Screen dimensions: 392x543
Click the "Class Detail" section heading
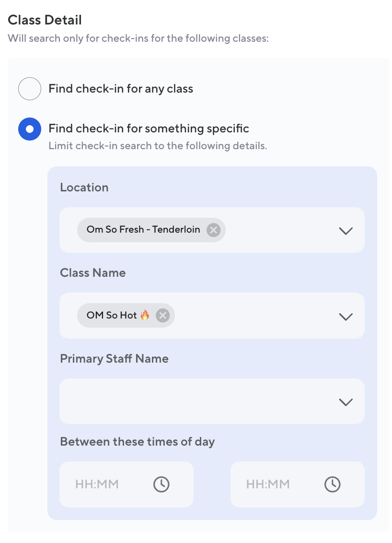(x=45, y=20)
